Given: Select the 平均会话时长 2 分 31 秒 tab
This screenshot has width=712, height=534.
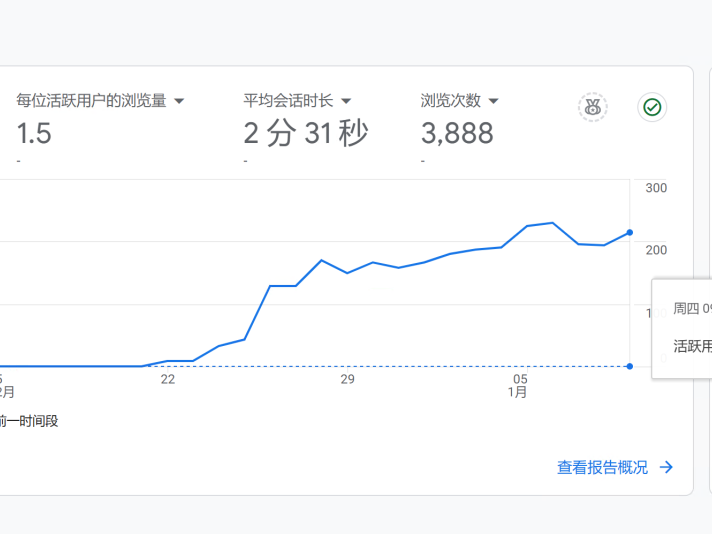Looking at the screenshot, I should coord(306,132).
